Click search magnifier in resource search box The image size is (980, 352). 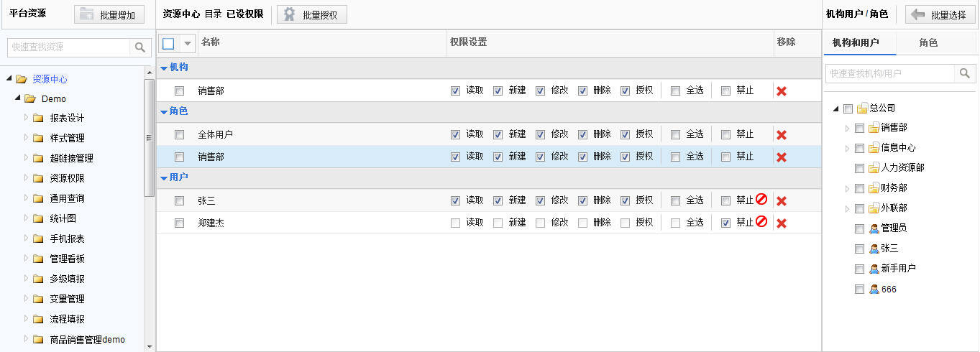coord(140,47)
